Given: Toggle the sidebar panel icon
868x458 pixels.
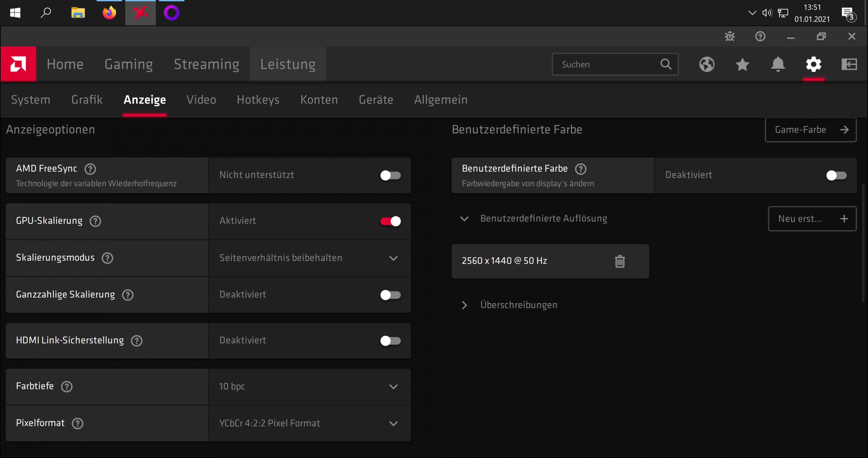Looking at the screenshot, I should (x=849, y=64).
